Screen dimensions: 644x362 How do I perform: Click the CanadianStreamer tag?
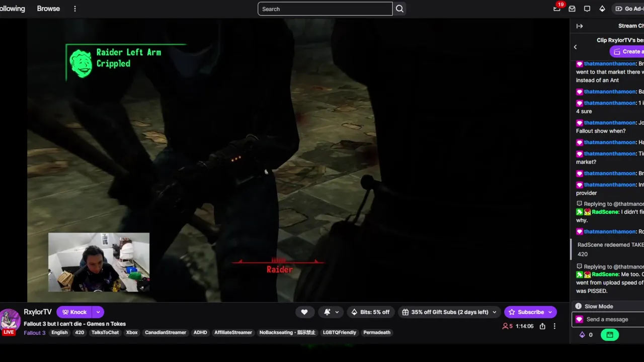pos(166,332)
